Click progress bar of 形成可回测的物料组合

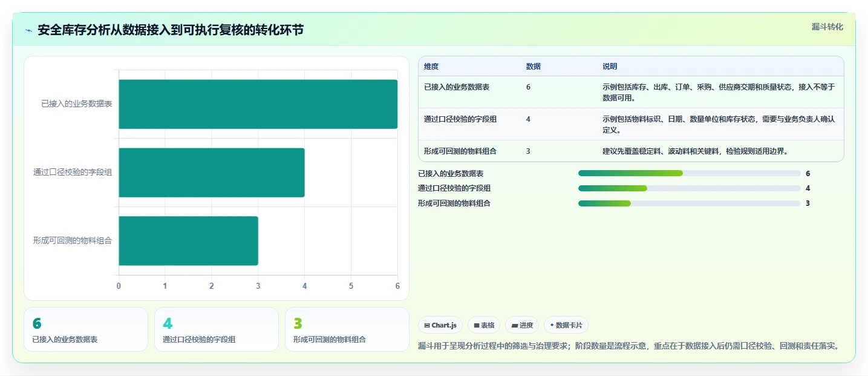pyautogui.click(x=690, y=203)
